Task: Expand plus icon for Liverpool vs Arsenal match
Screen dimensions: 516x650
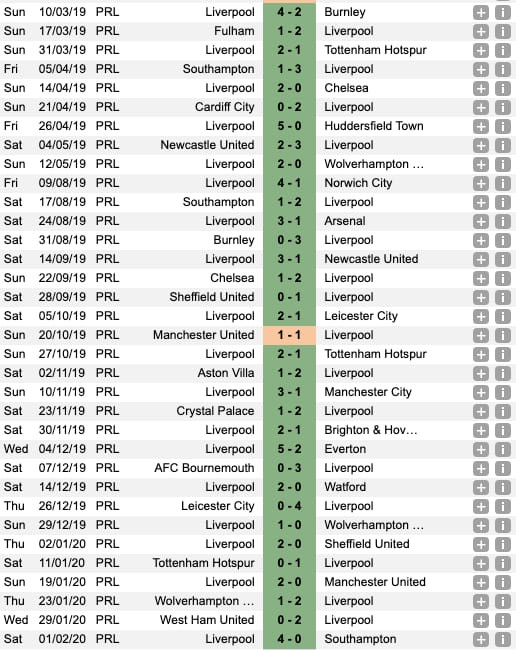Action: (481, 221)
